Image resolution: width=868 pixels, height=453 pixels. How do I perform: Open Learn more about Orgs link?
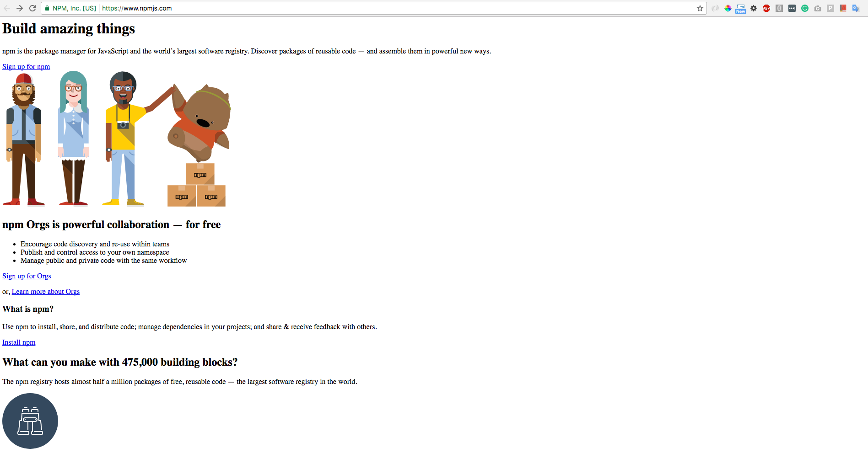tap(46, 292)
